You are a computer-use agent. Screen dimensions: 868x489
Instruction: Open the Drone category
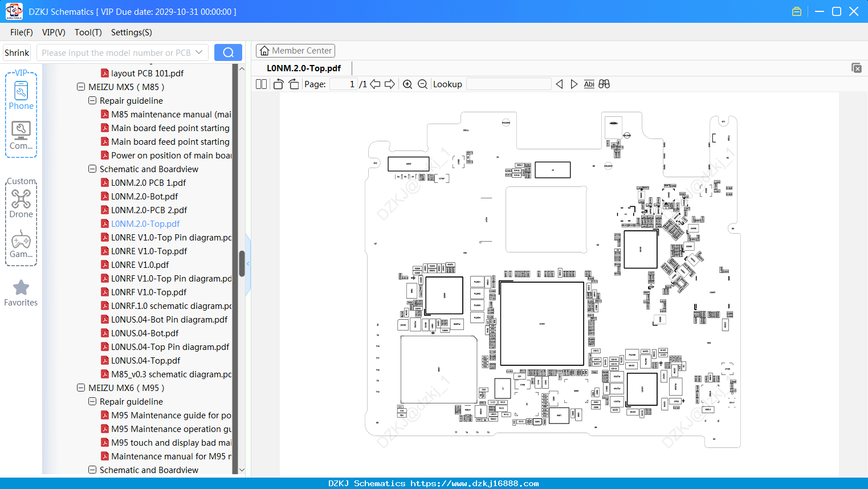[x=21, y=203]
